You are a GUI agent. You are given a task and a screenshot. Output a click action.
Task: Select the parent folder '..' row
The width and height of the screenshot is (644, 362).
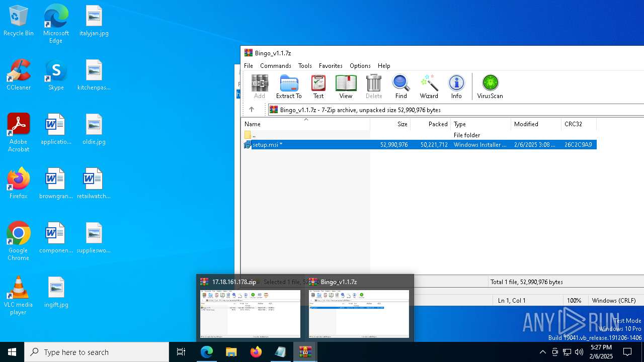pos(419,135)
